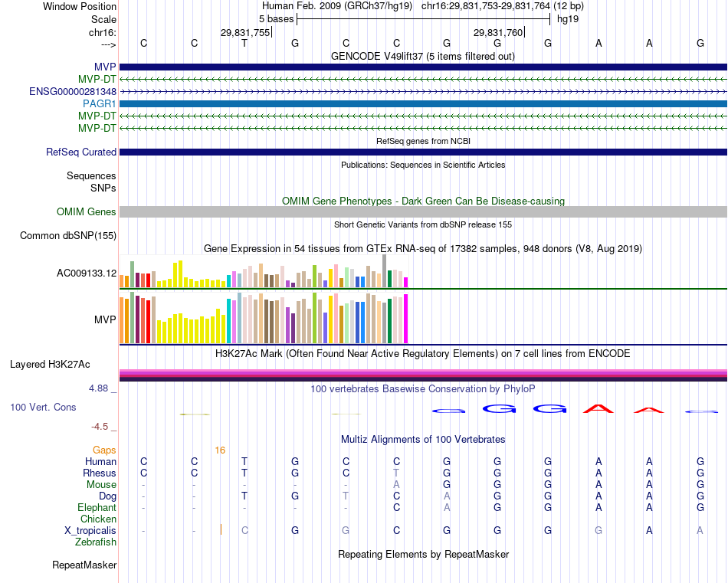The width and height of the screenshot is (728, 583).
Task: Select the blue PAGR1 exon bar
Action: pyautogui.click(x=423, y=103)
